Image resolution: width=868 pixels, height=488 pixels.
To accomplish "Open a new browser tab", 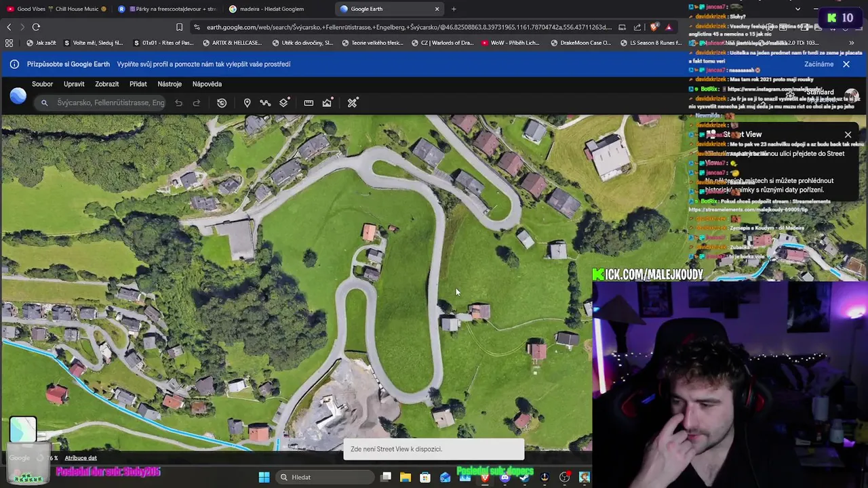I will 454,9.
